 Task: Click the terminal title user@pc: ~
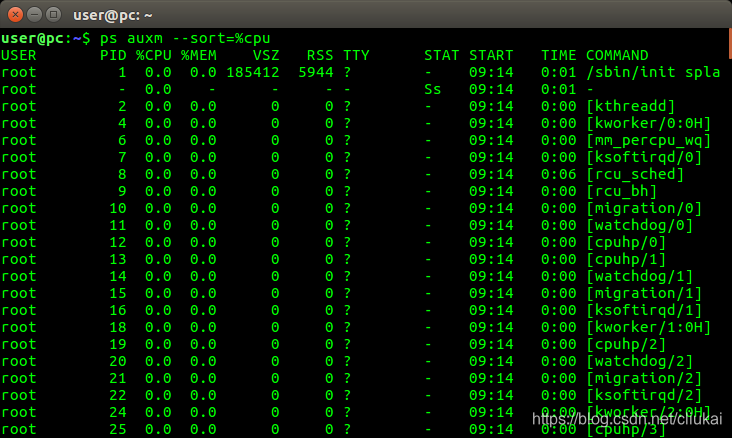pos(113,15)
